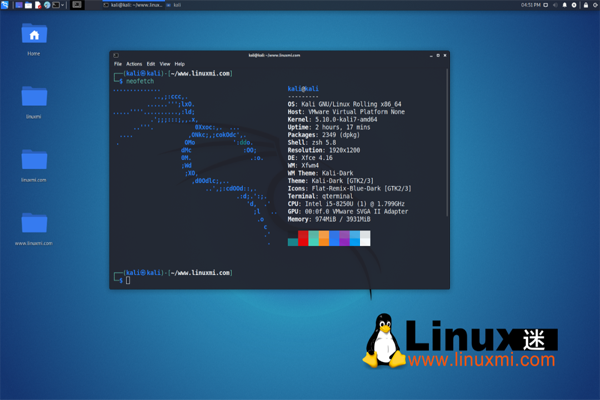Expand the terminal launcher dropdown arrow
This screenshot has height=400, width=600.
tap(62, 5)
